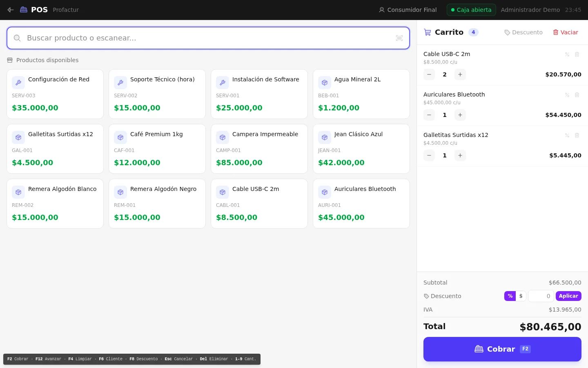
Task: Click the percent icon for Galletitas Surtidas x12
Action: pyautogui.click(x=567, y=135)
